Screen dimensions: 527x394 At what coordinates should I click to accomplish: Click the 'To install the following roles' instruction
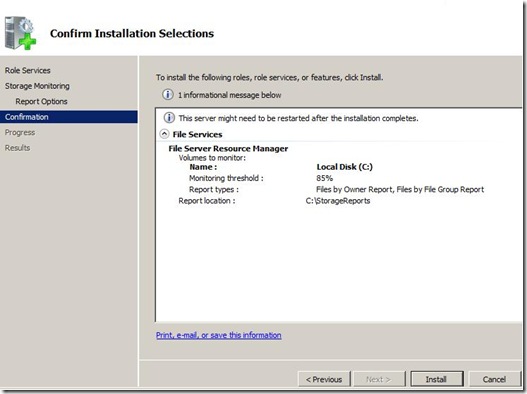coord(270,77)
